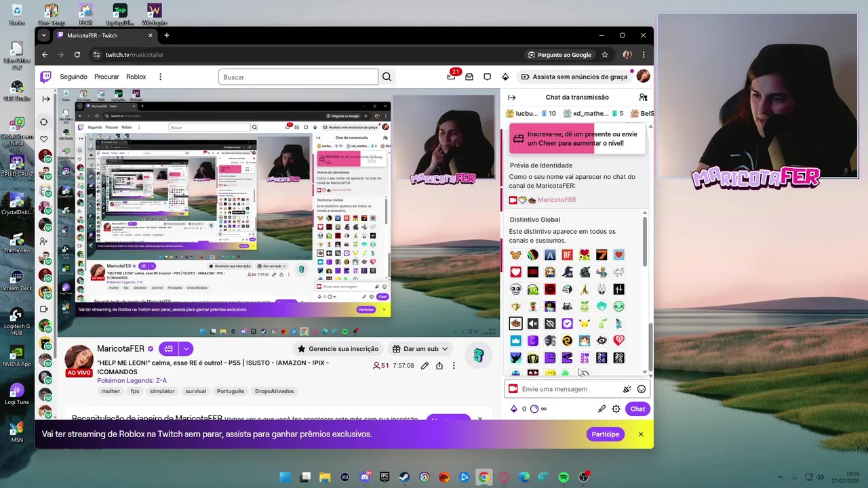
Task: Select the banana peel global badge
Action: (x=585, y=289)
